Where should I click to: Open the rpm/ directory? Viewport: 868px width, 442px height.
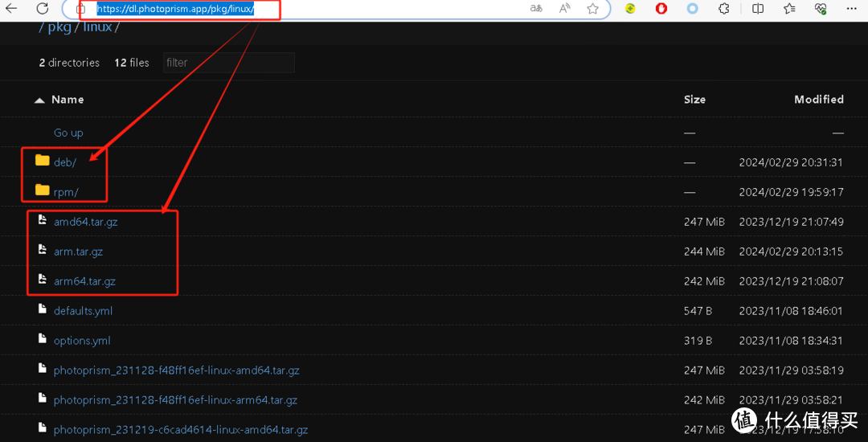(66, 192)
